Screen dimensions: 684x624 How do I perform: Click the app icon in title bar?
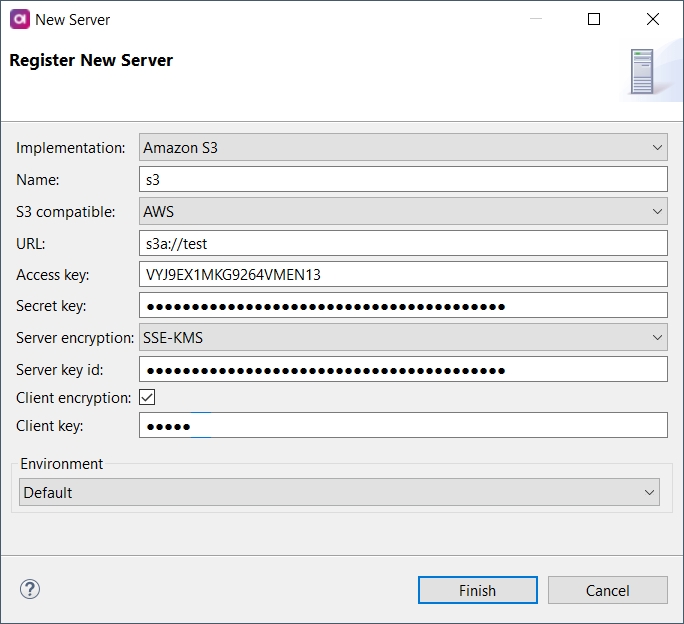click(19, 19)
